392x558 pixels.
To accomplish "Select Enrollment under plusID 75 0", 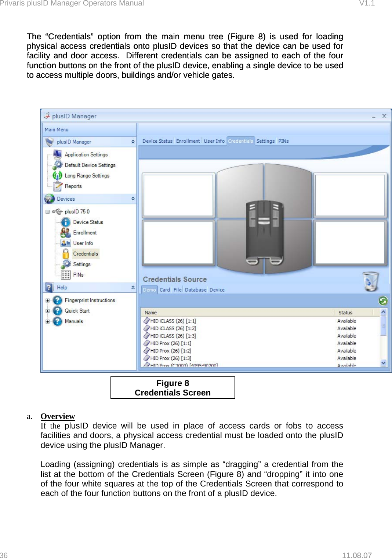I will 84,233.
